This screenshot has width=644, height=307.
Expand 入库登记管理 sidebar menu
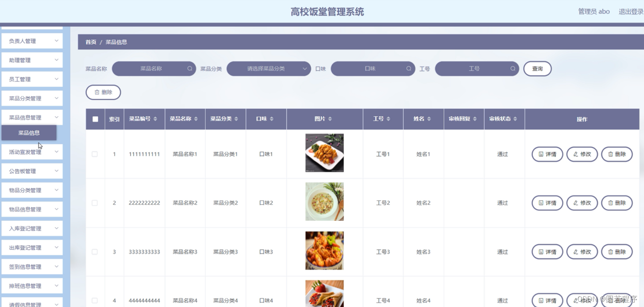point(32,228)
